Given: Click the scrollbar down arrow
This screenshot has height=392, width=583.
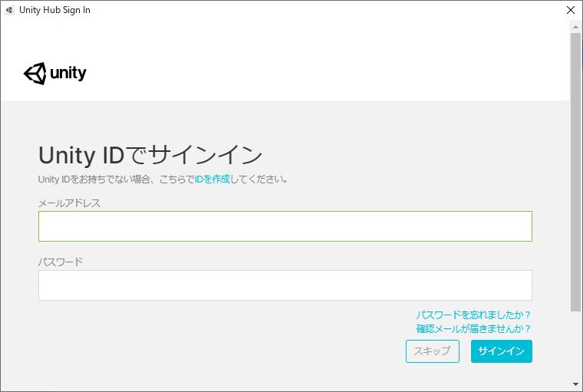Looking at the screenshot, I should click(575, 384).
